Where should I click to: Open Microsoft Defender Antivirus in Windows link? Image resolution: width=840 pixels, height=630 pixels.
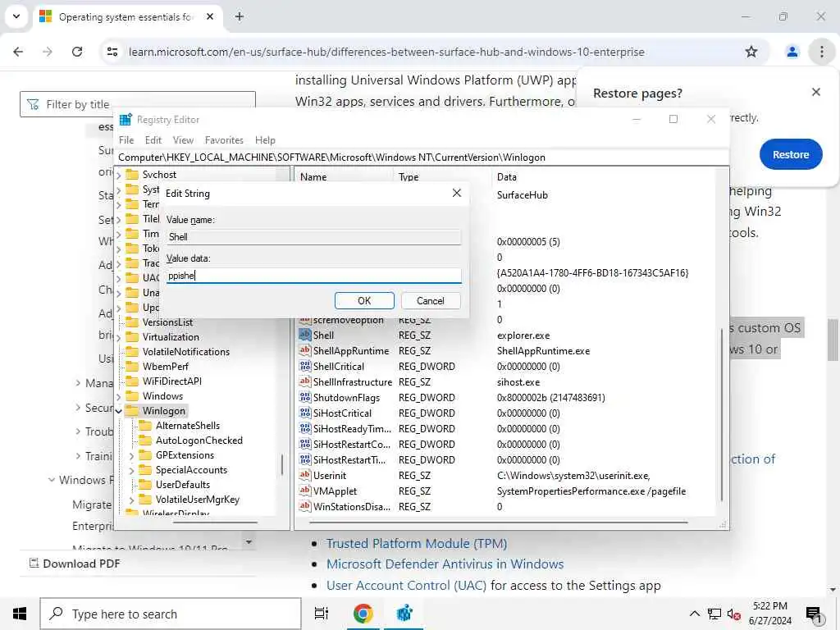445,564
